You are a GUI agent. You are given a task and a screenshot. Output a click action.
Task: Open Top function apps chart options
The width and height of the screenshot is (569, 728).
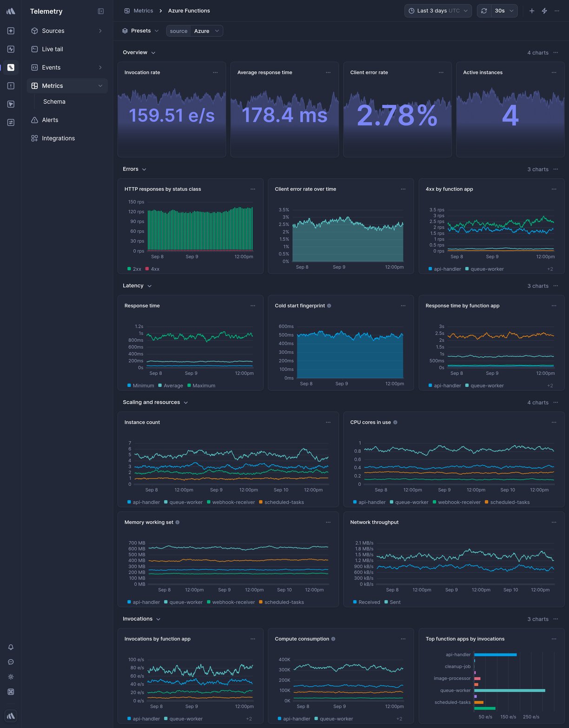(x=554, y=639)
